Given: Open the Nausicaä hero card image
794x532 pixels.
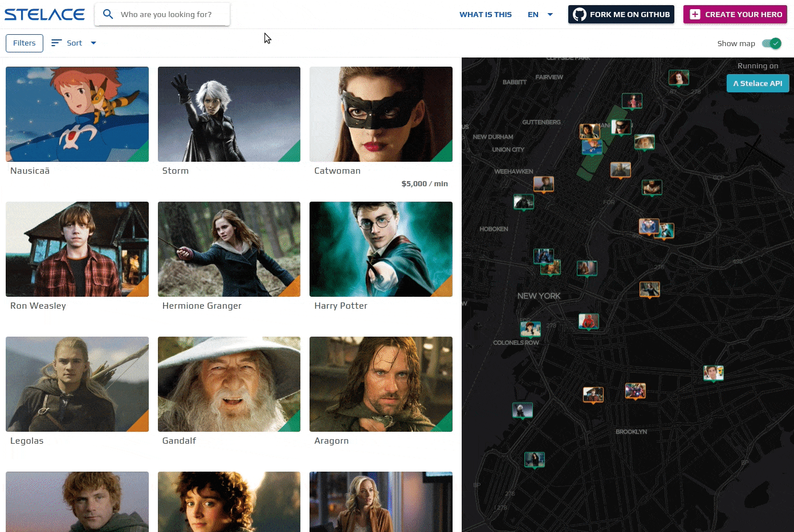Looking at the screenshot, I should pos(78,114).
